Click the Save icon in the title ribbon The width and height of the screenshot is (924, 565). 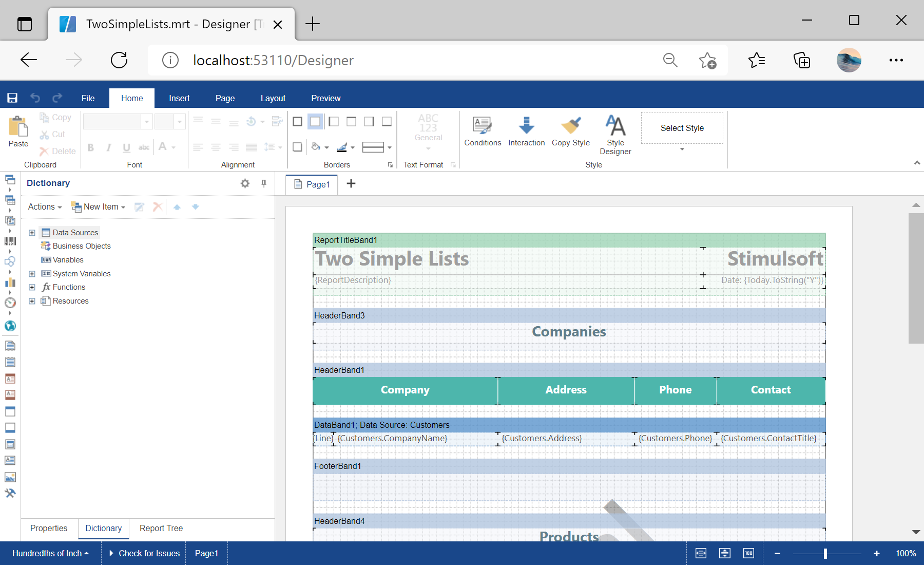tap(12, 98)
